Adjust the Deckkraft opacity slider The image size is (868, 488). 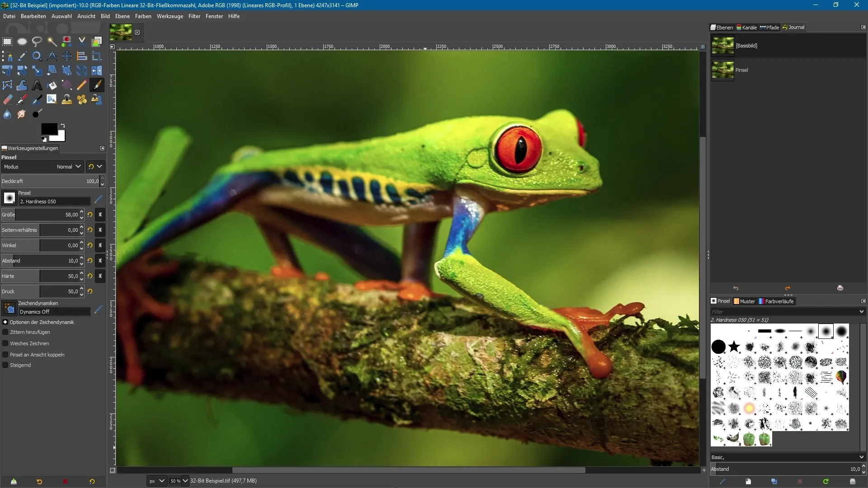50,181
